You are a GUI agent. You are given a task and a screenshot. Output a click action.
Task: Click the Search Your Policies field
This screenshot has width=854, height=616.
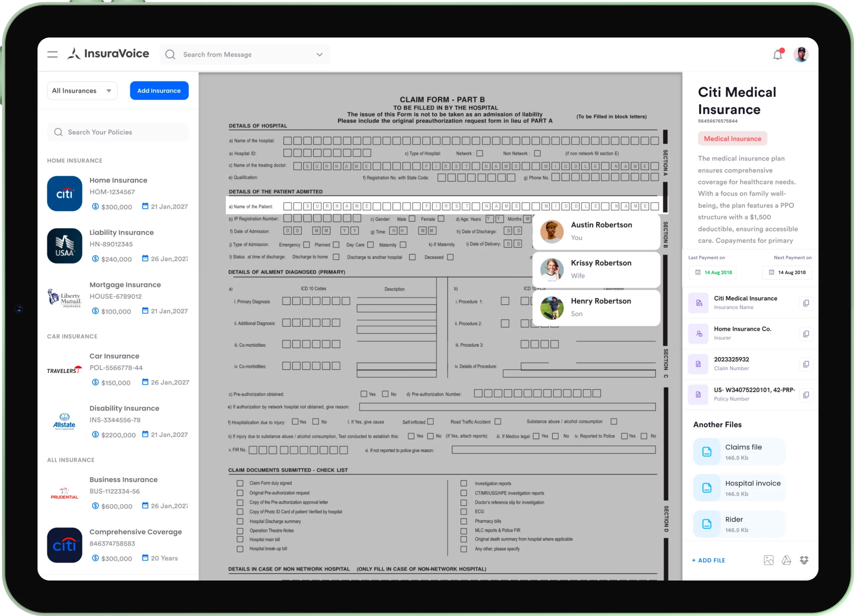coord(118,132)
